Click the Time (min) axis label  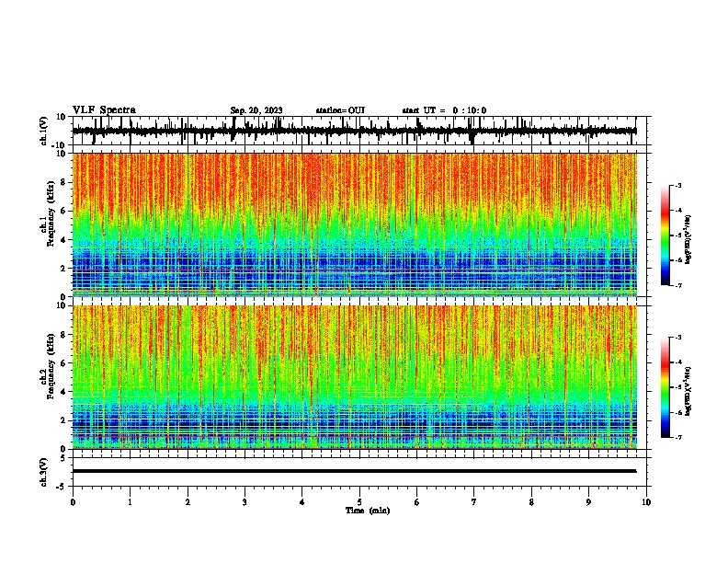click(368, 511)
